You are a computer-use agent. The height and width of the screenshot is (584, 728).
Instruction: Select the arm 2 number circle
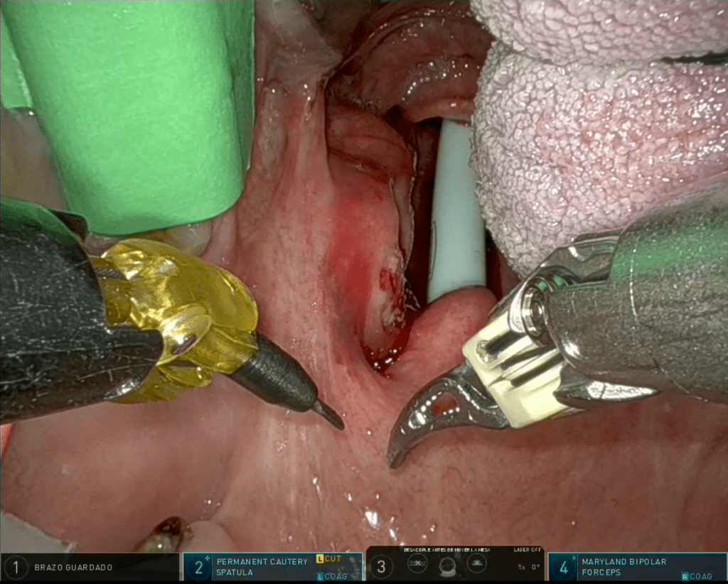[199, 568]
